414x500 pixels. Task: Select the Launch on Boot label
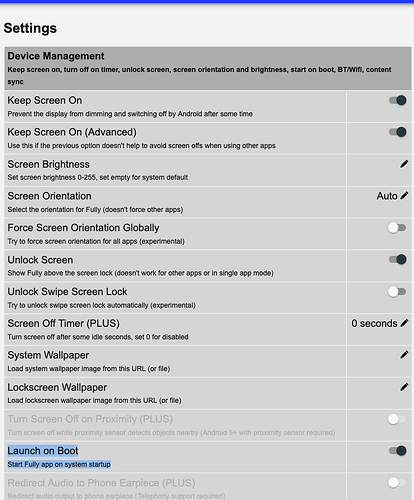pos(43,451)
